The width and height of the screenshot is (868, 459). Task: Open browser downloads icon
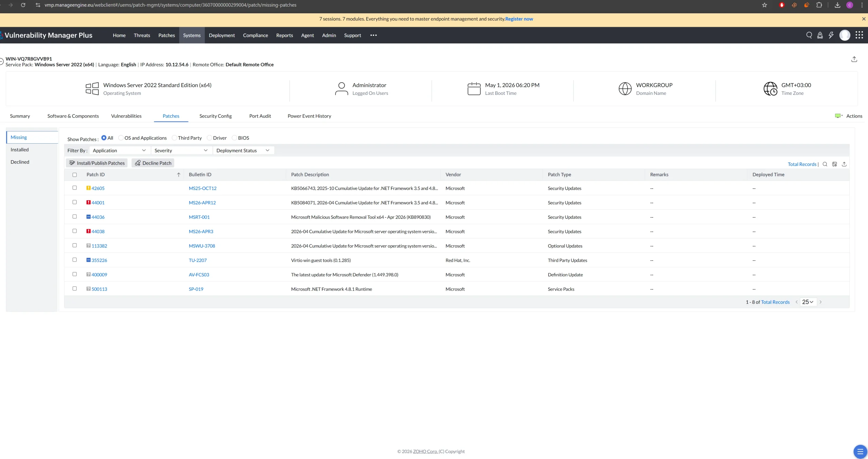tap(837, 5)
